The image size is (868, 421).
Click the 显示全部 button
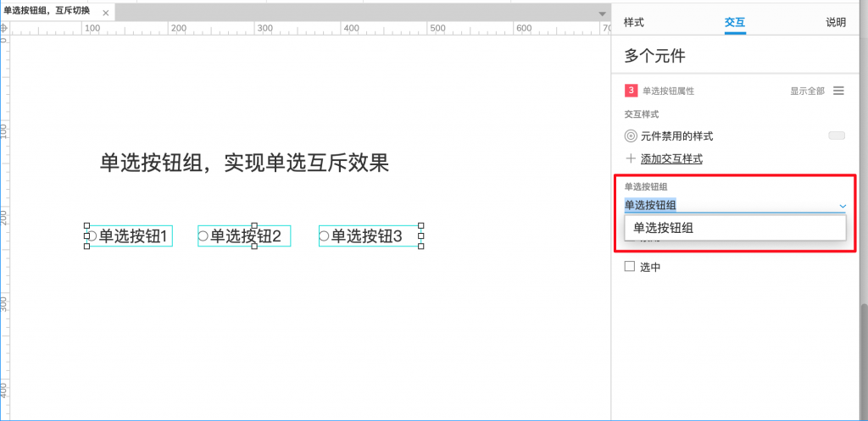pyautogui.click(x=807, y=91)
